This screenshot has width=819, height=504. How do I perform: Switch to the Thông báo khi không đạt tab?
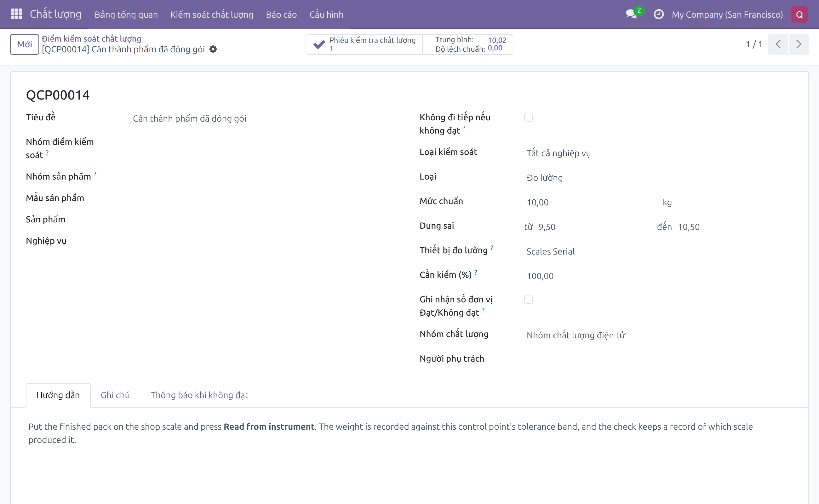(199, 395)
